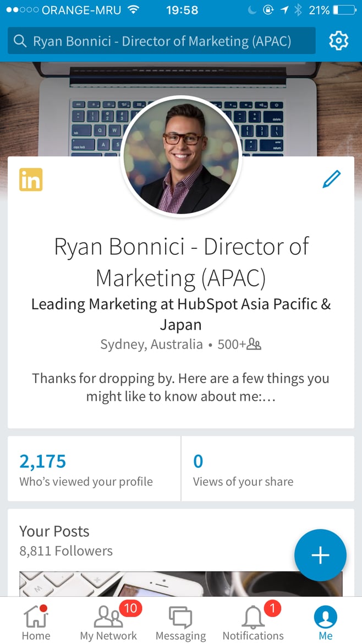This screenshot has width=362, height=644.
Task: Tap the 19:58 clock in status bar
Action: (182, 10)
